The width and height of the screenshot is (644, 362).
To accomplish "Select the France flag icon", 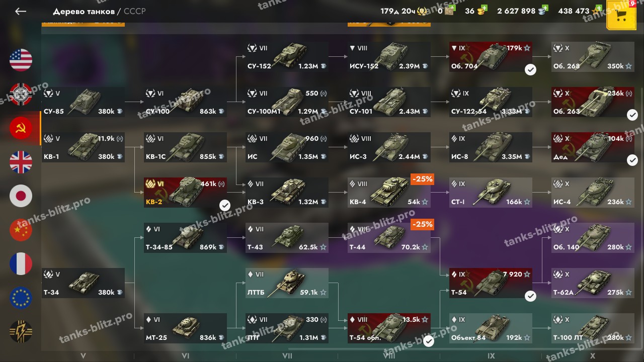I will point(21,264).
